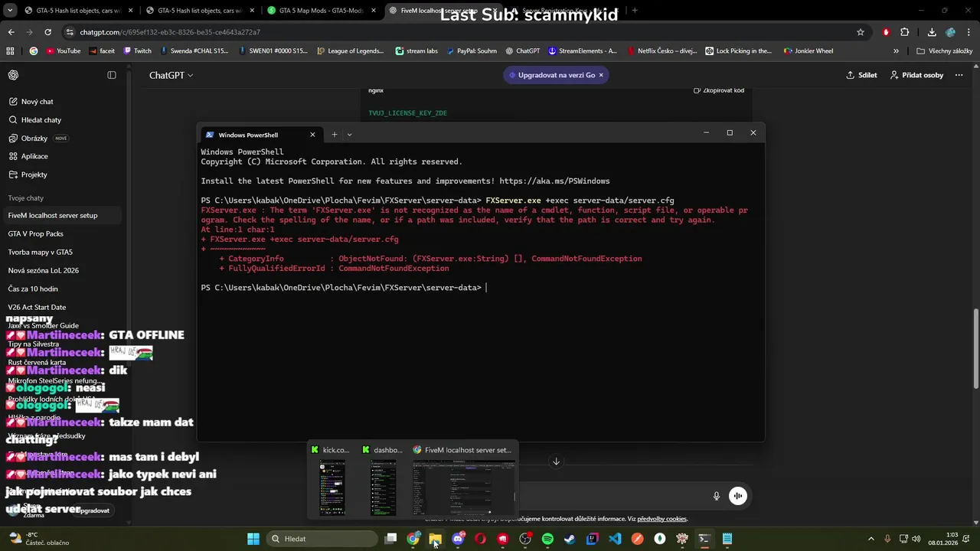Go back in browser history
Viewport: 980px width, 551px height.
pos(11,32)
